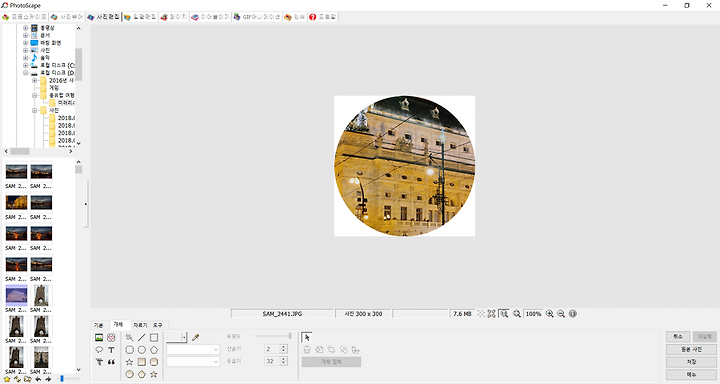
Task: Expand the music folder node
Action: point(26,58)
